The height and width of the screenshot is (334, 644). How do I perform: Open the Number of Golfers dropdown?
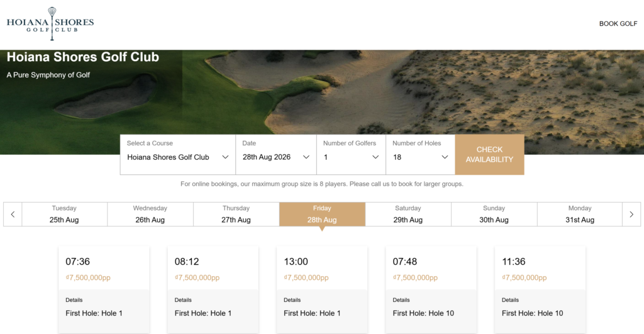(x=351, y=155)
